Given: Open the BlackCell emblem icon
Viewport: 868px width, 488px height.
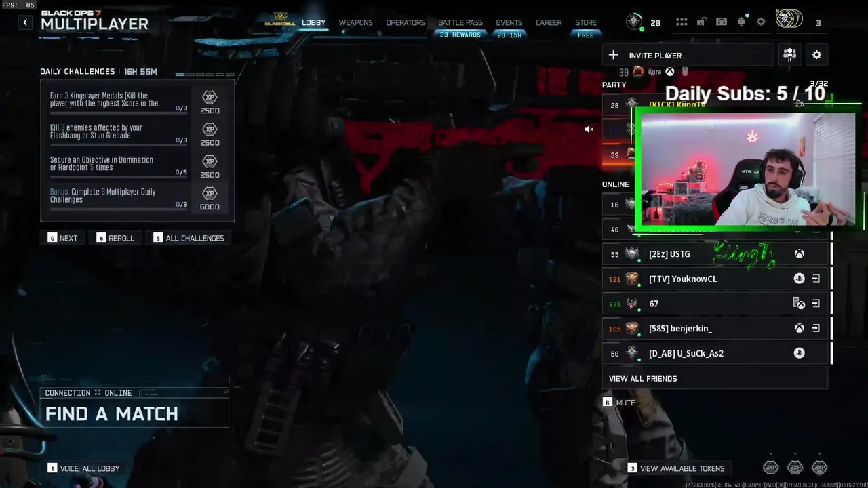Looking at the screenshot, I should pyautogui.click(x=280, y=20).
